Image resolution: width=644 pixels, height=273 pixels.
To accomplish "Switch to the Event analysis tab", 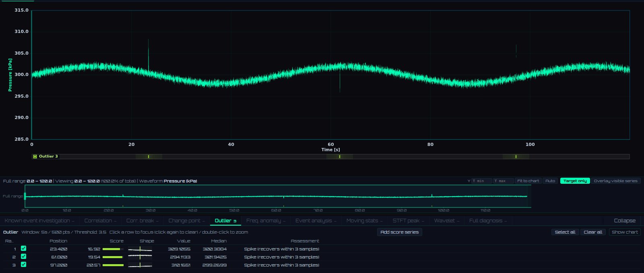I will pyautogui.click(x=316, y=221).
